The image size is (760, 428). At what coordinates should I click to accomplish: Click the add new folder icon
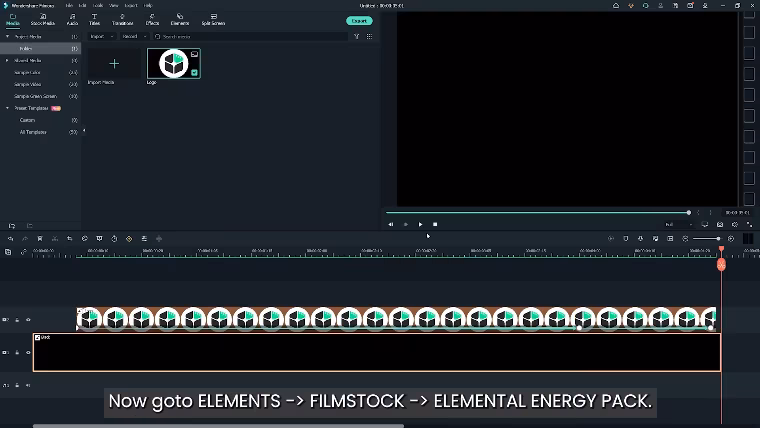[12, 226]
